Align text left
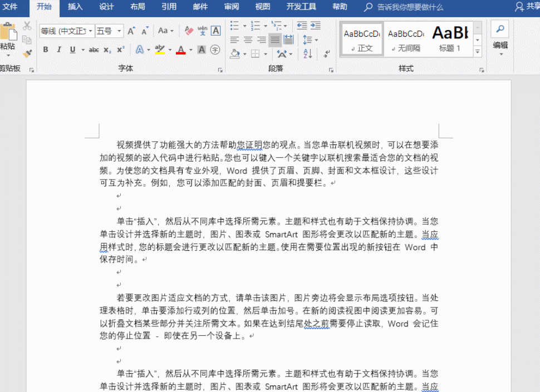Viewport: 540px width, 392px height. [234, 40]
